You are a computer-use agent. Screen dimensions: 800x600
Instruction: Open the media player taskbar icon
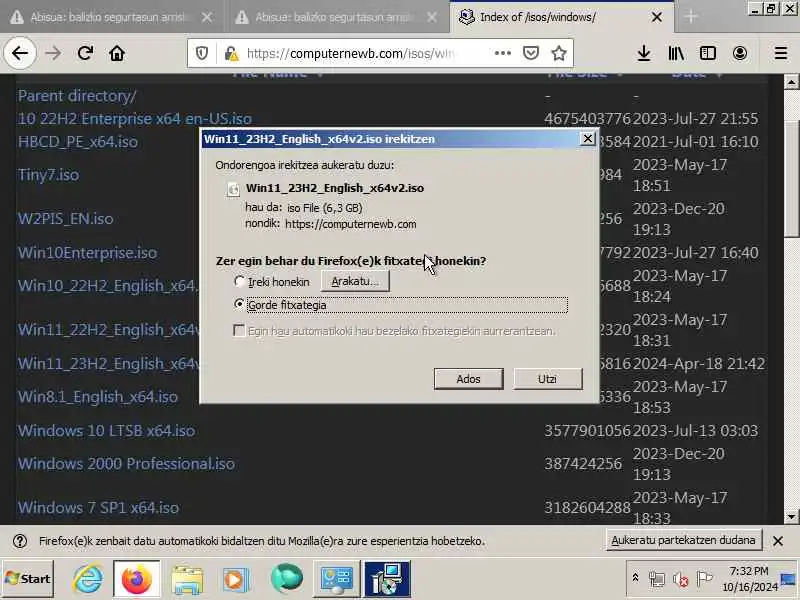click(x=236, y=579)
